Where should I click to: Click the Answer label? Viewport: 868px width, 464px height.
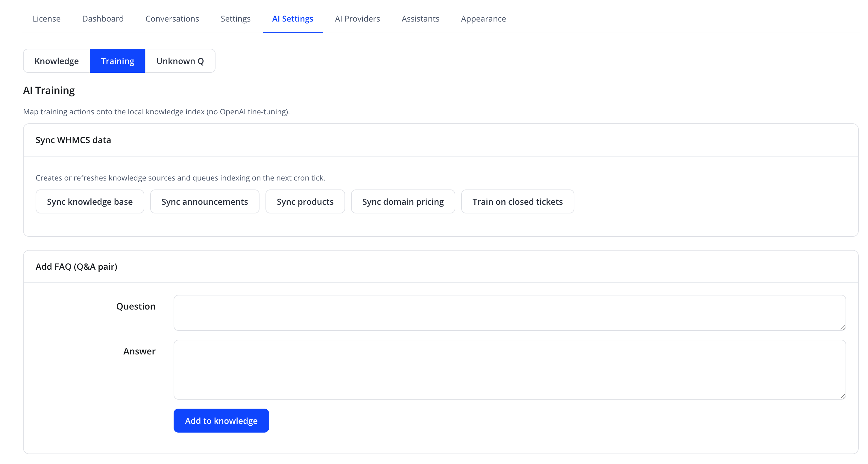(139, 351)
